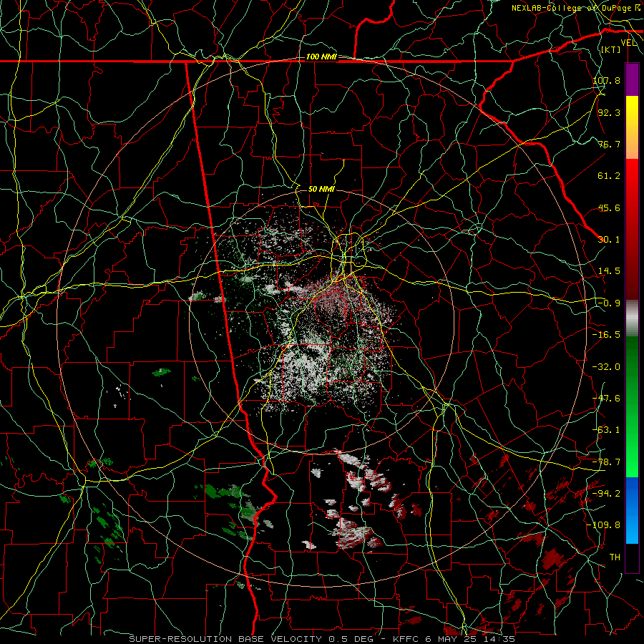Select the 30.1 scale value

point(609,240)
